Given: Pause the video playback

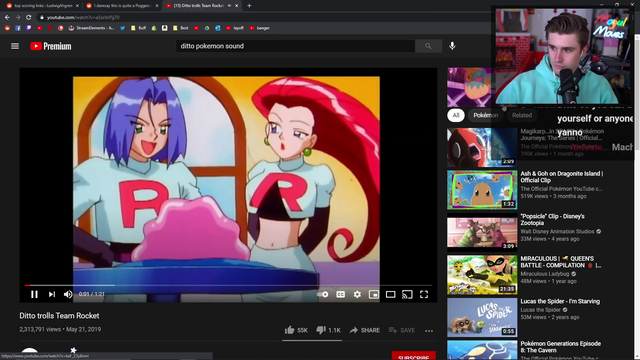Looking at the screenshot, I should (34, 294).
